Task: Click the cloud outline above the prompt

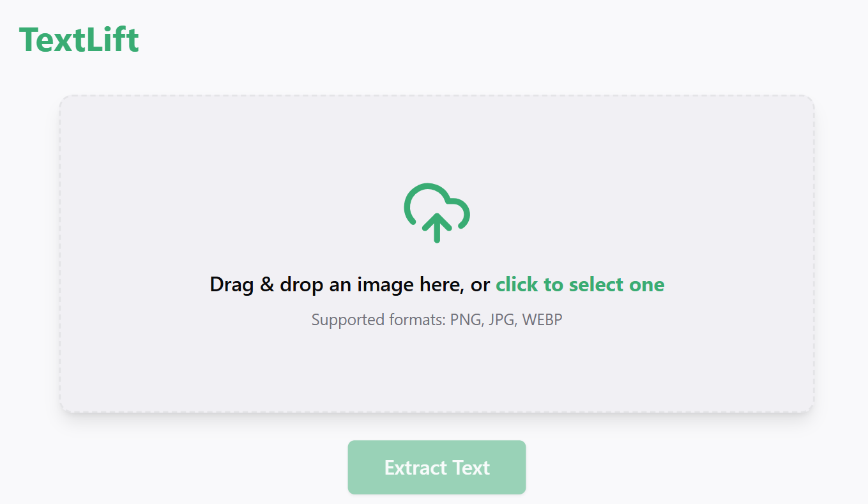Action: point(437,204)
